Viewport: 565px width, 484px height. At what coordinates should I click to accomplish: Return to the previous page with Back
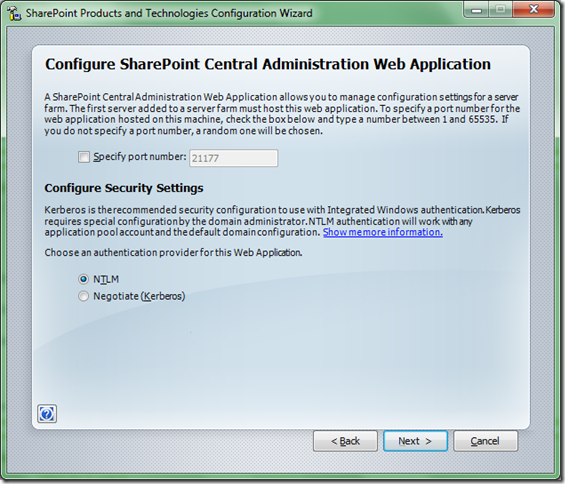345,441
